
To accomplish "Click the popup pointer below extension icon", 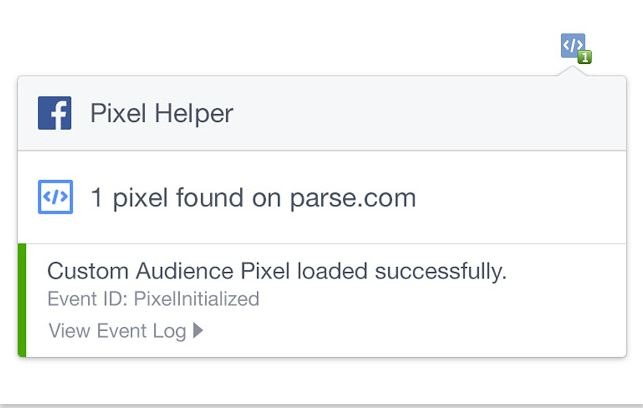I will pos(573,71).
